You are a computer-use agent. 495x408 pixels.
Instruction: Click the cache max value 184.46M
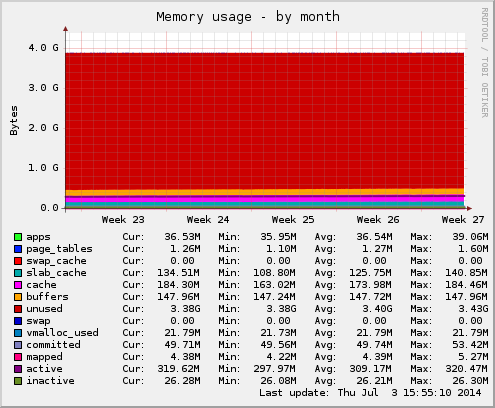point(467,285)
